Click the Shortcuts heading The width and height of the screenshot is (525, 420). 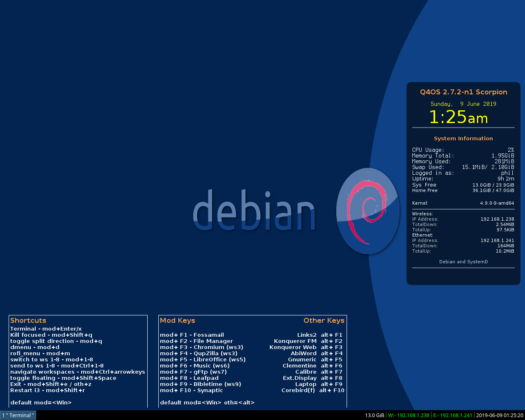(x=28, y=320)
